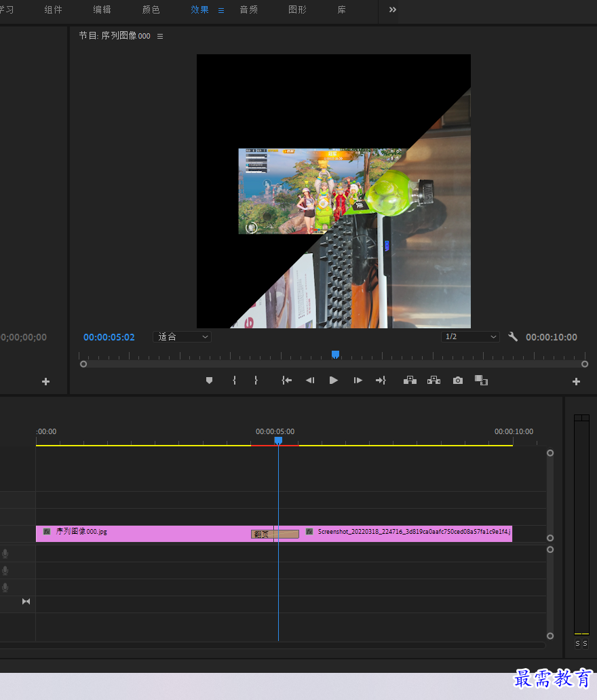
Task: Switch to the 组件 workspace tab
Action: (53, 9)
